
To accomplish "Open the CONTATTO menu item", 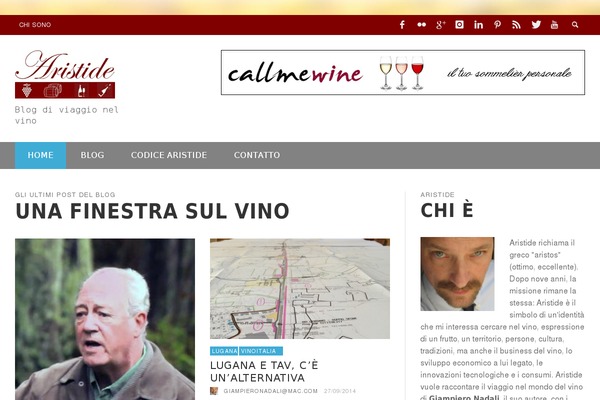I will [x=257, y=155].
